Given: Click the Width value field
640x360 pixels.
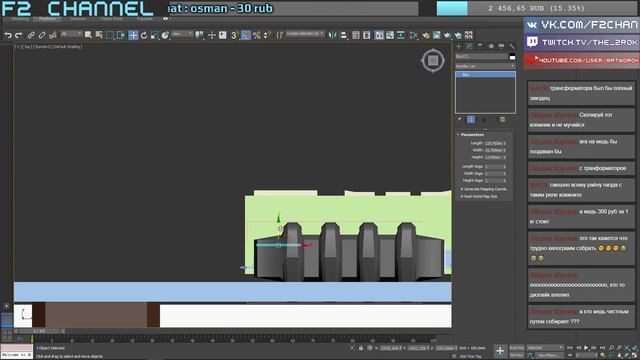Looking at the screenshot, I should pyautogui.click(x=493, y=150).
